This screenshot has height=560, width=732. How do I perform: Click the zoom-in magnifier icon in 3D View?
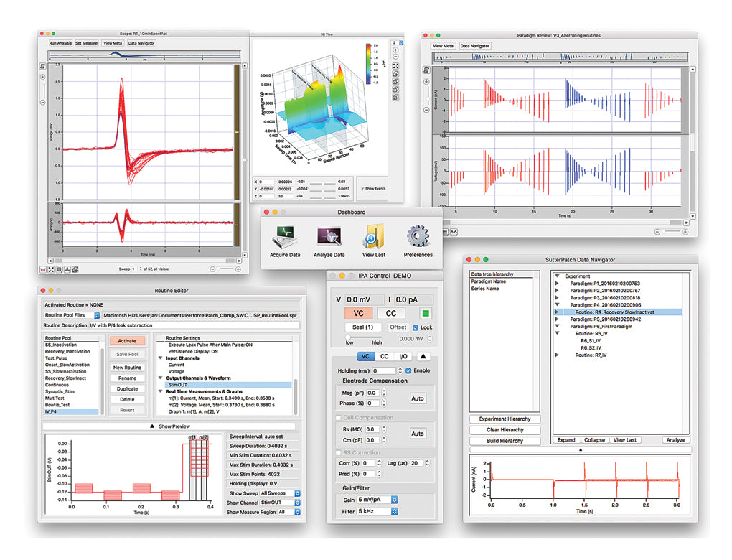(395, 50)
